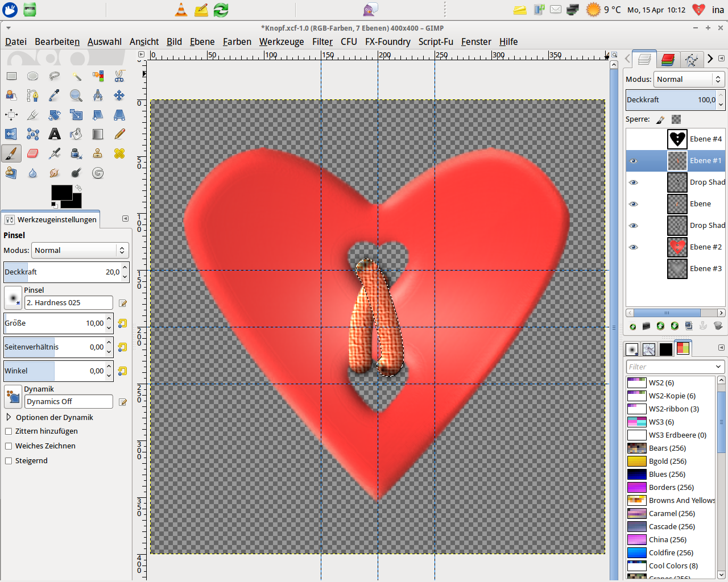This screenshot has height=582, width=728.
Task: Click the brush name field Hardness 025
Action: point(68,303)
